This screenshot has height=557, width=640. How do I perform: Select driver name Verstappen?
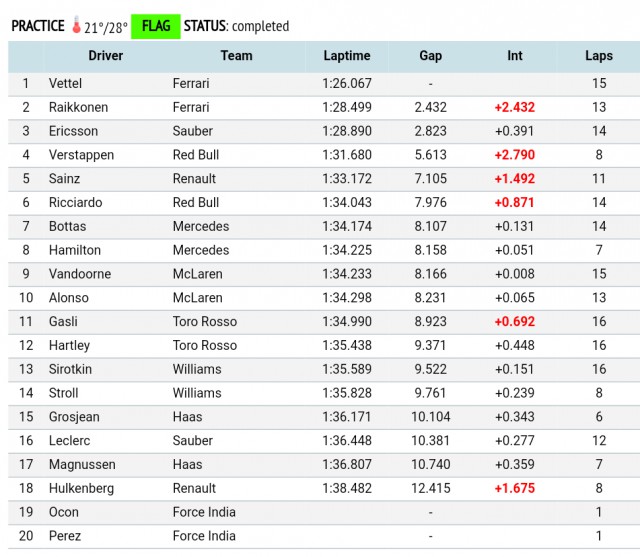click(x=81, y=155)
